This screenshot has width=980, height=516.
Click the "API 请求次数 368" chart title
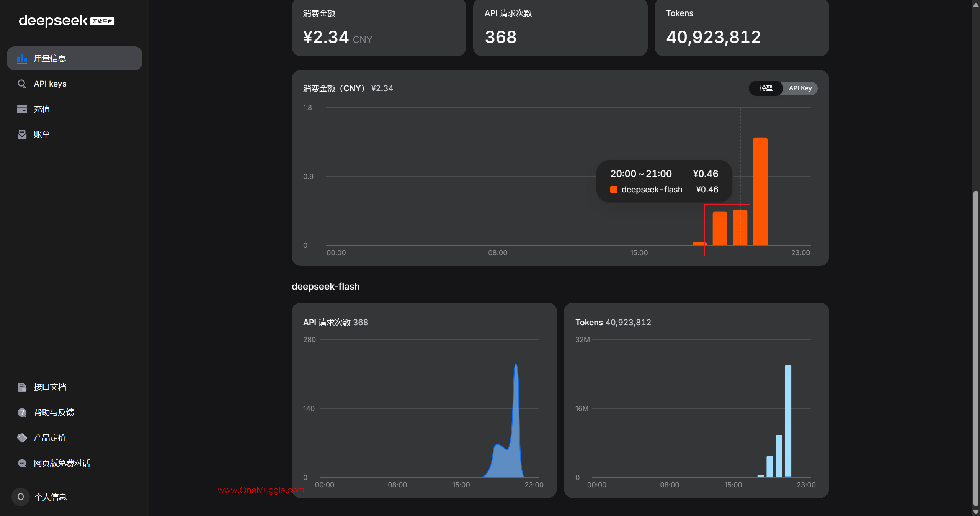tap(336, 323)
